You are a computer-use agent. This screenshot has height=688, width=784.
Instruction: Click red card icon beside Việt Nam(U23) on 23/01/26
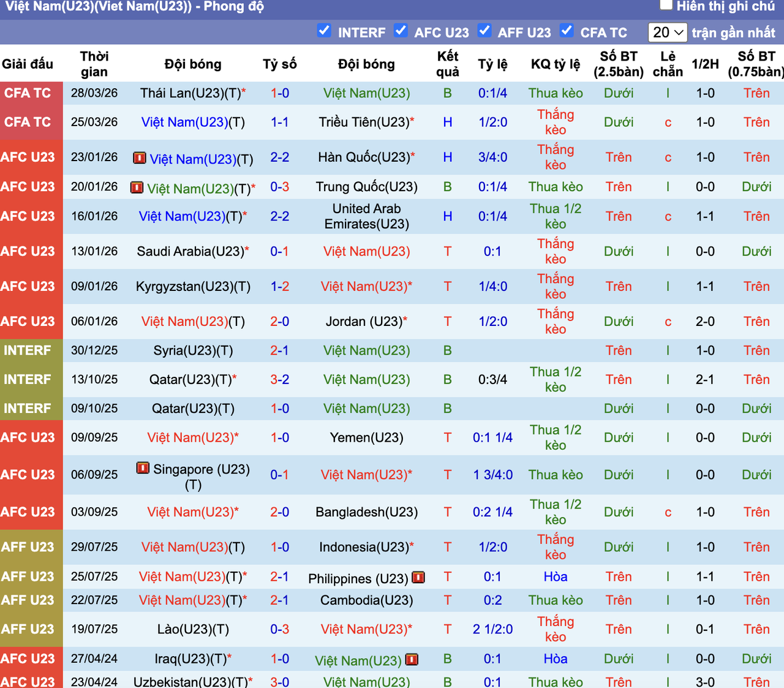tap(140, 158)
